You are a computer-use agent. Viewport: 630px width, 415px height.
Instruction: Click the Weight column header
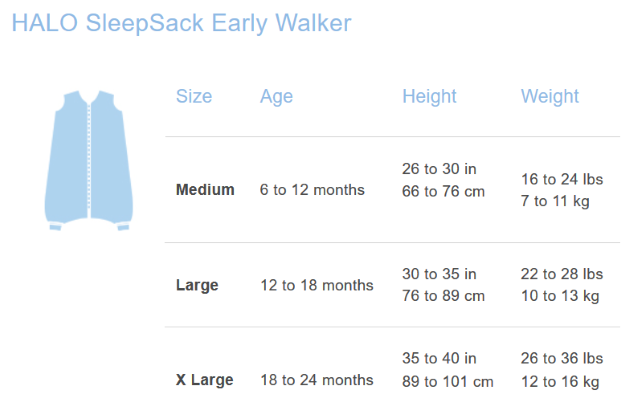click(x=550, y=97)
